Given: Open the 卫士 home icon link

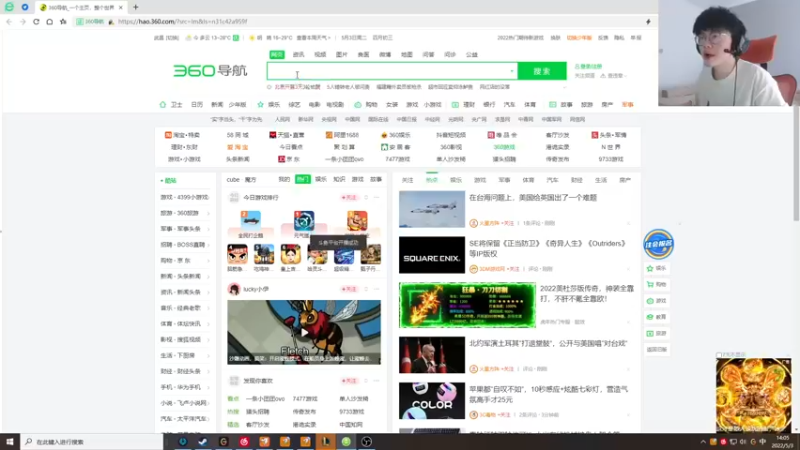Looking at the screenshot, I should 163,105.
